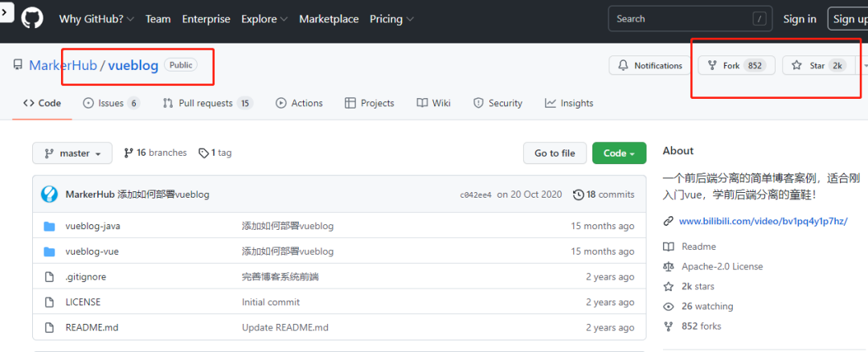Click the LICENSE file icon
Screen dimensions: 868x352
coord(49,302)
